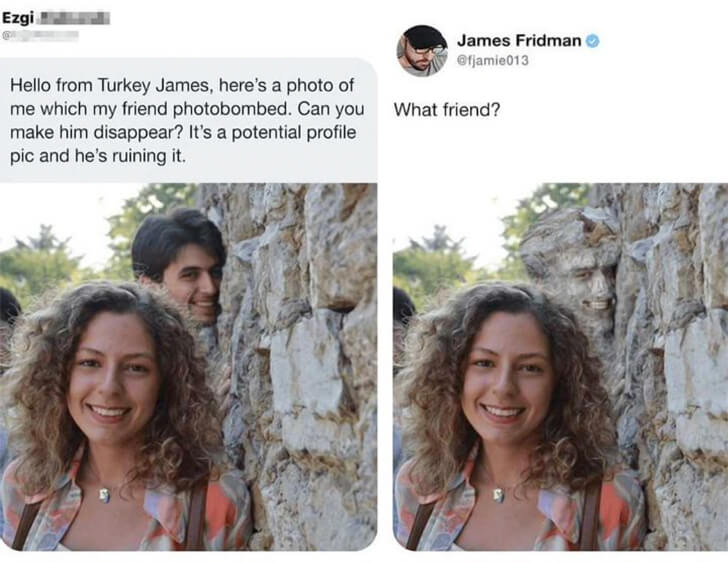Viewport: 728px width, 562px height.
Task: Open Ezgi's original photo
Action: coord(188,366)
